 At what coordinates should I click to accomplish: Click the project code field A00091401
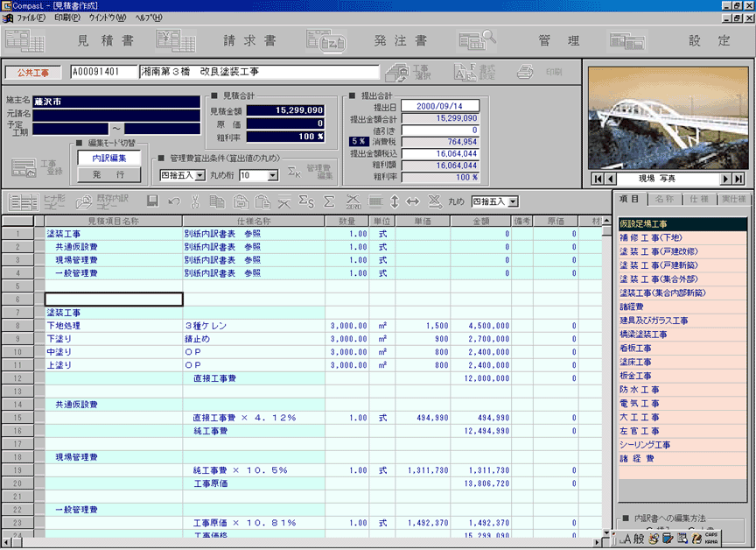coord(102,72)
